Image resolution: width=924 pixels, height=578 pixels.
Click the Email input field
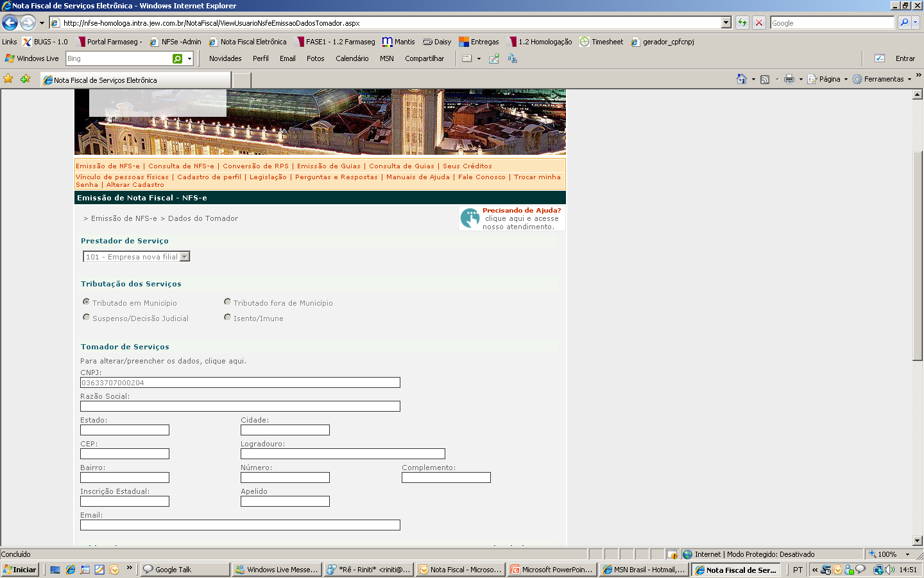pyautogui.click(x=240, y=525)
